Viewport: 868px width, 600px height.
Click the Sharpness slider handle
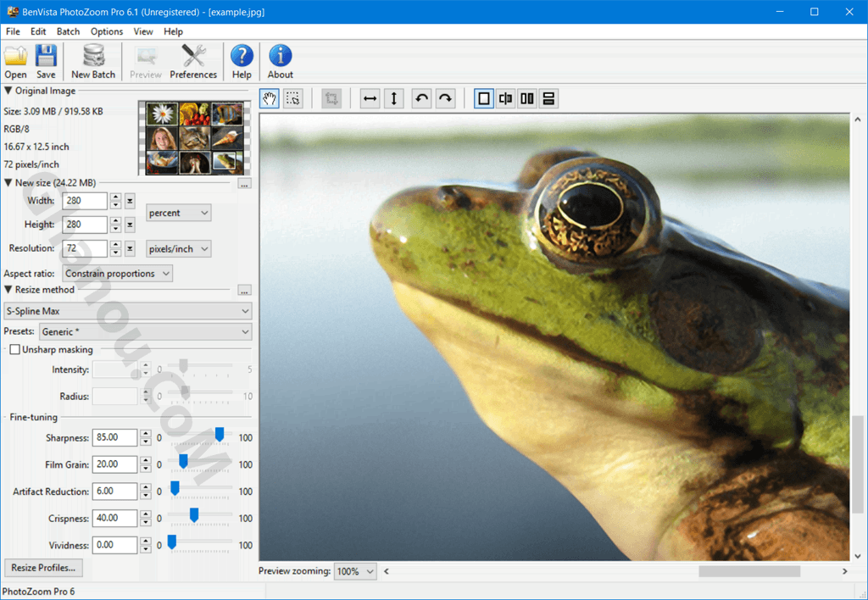tap(220, 435)
